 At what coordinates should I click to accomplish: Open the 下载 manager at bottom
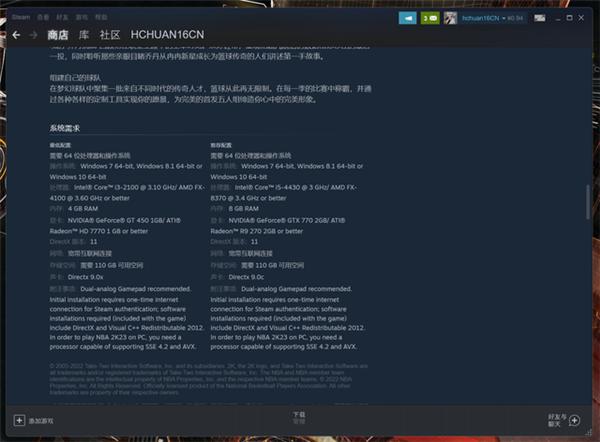(x=299, y=418)
